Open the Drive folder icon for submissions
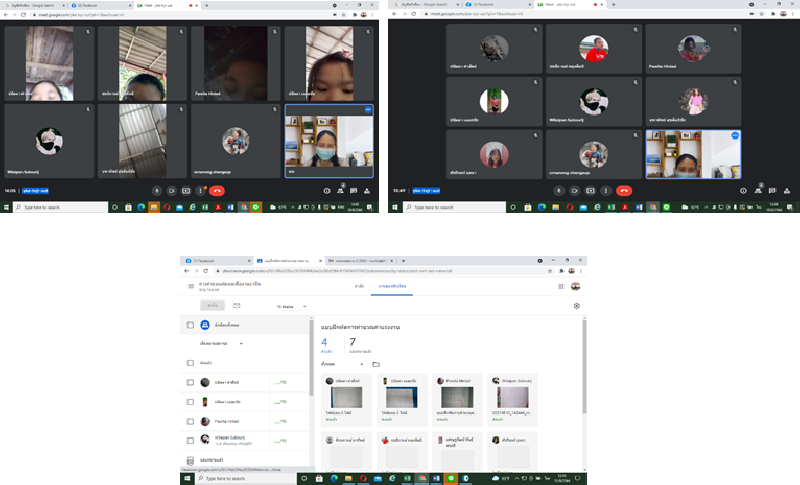The height and width of the screenshot is (485, 800). tap(376, 364)
